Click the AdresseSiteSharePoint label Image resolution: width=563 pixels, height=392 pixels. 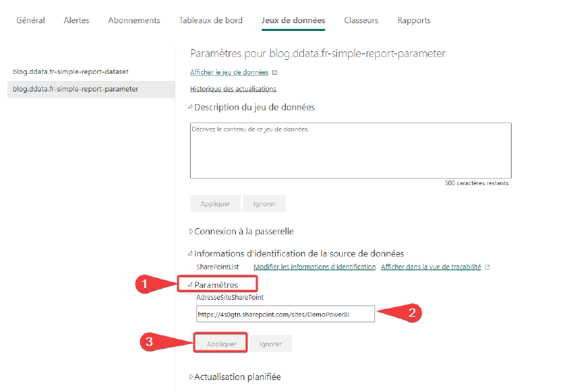pyautogui.click(x=230, y=297)
